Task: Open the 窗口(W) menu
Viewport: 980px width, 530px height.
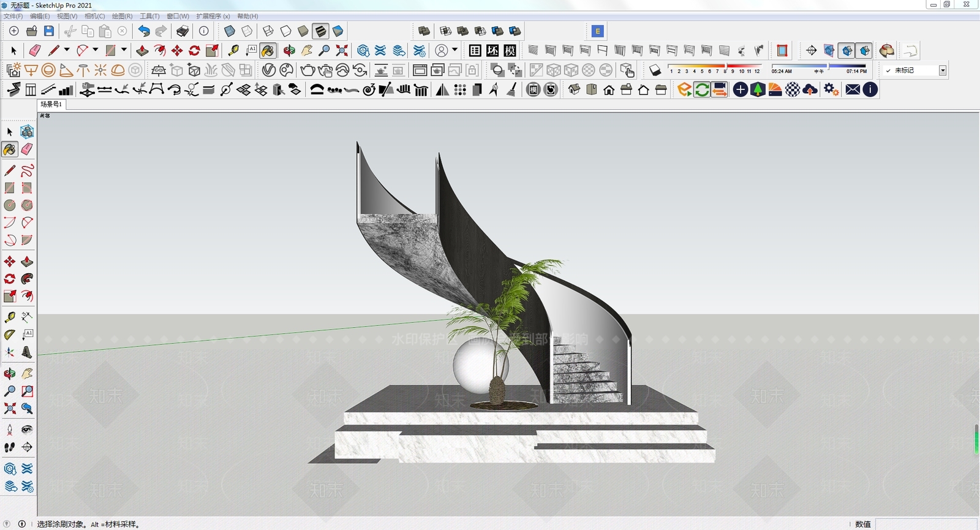Action: click(178, 16)
